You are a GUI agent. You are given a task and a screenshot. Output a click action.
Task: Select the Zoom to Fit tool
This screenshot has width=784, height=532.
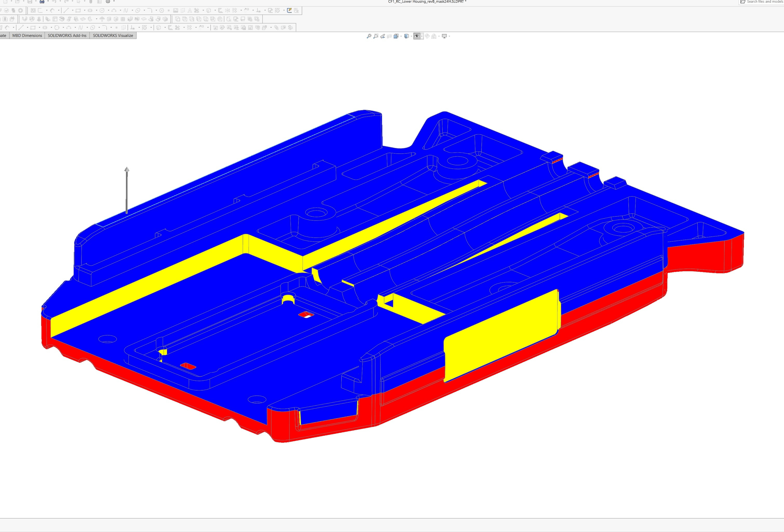369,36
